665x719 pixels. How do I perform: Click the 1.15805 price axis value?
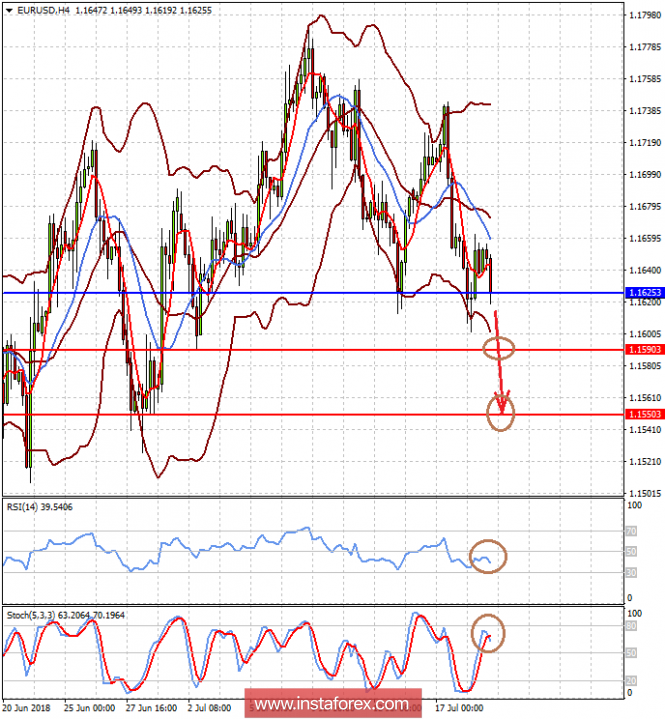pos(645,366)
